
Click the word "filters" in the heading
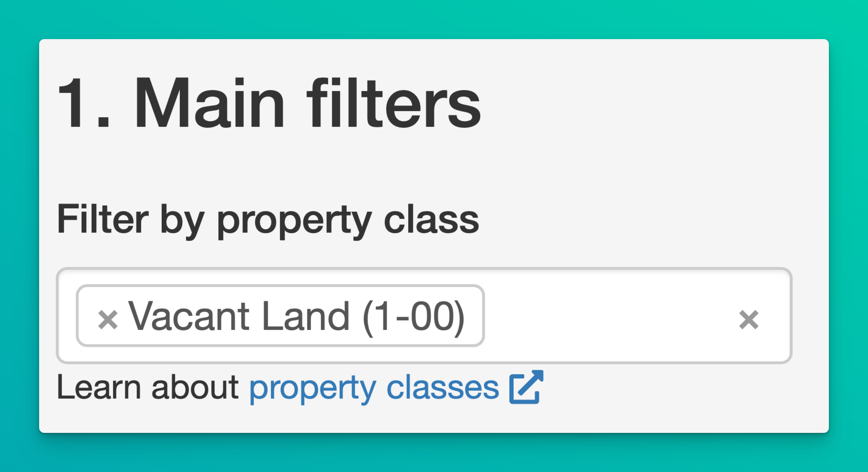393,103
